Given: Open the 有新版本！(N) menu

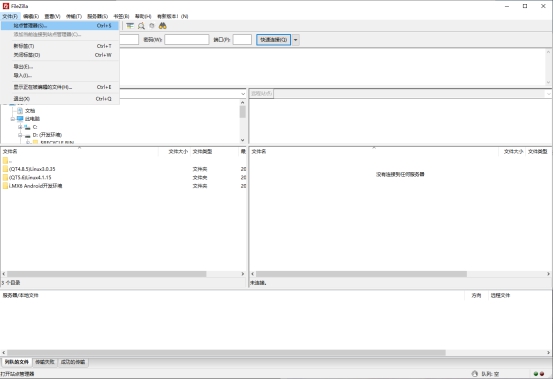Looking at the screenshot, I should [172, 16].
